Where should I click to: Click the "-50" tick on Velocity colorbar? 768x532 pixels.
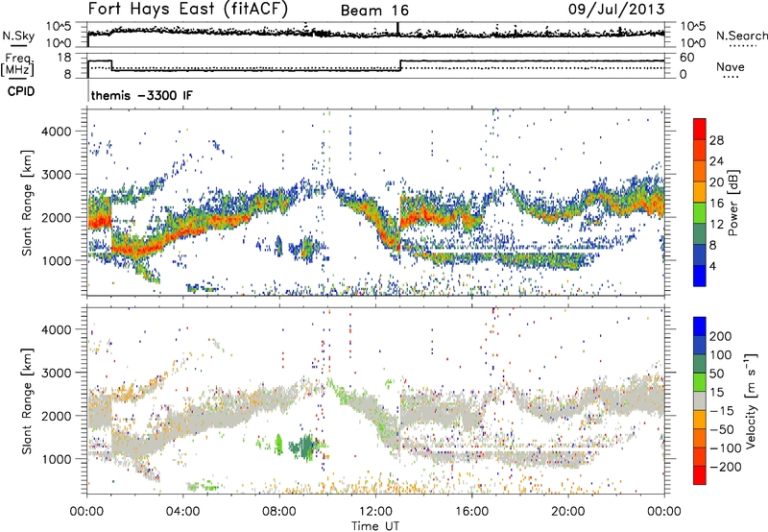coord(723,429)
